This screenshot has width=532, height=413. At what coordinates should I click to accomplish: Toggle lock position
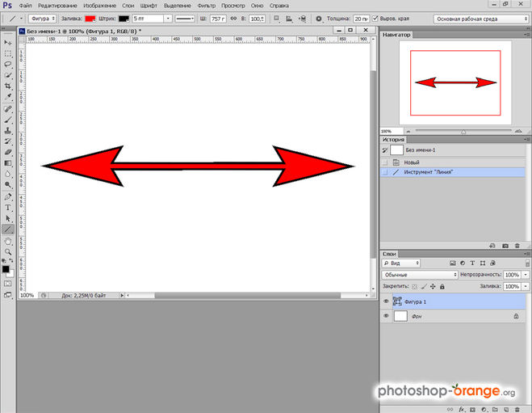point(433,287)
